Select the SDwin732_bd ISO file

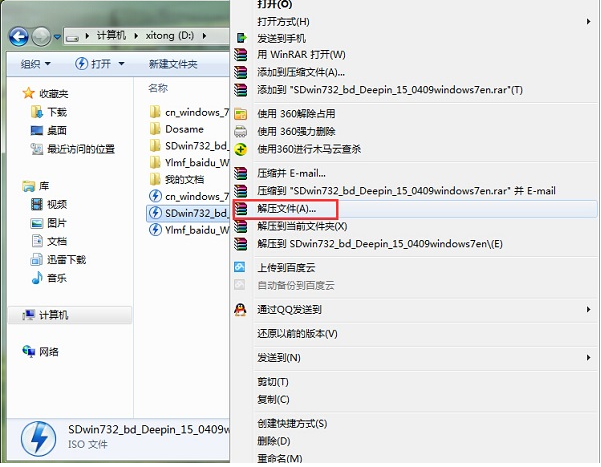[188, 213]
